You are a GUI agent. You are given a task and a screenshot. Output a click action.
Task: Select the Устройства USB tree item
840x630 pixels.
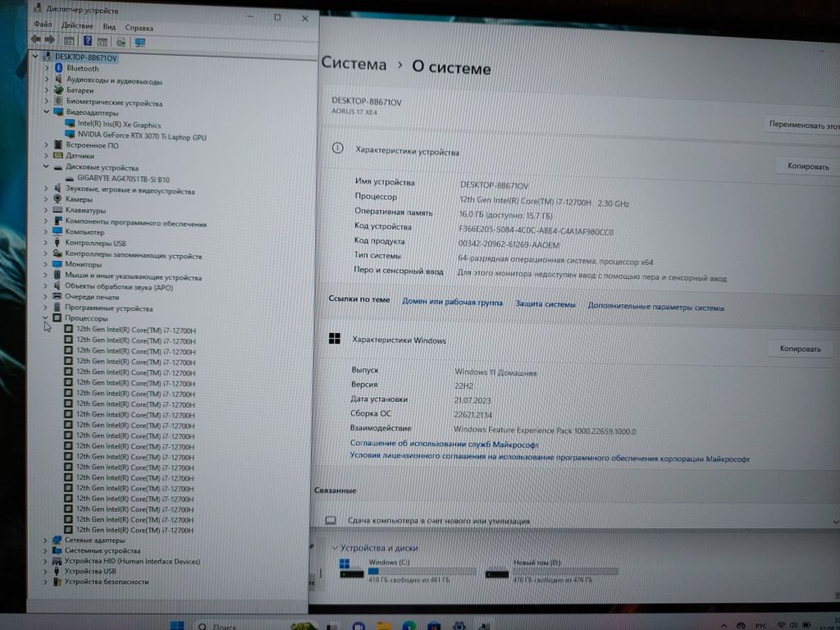[90, 571]
